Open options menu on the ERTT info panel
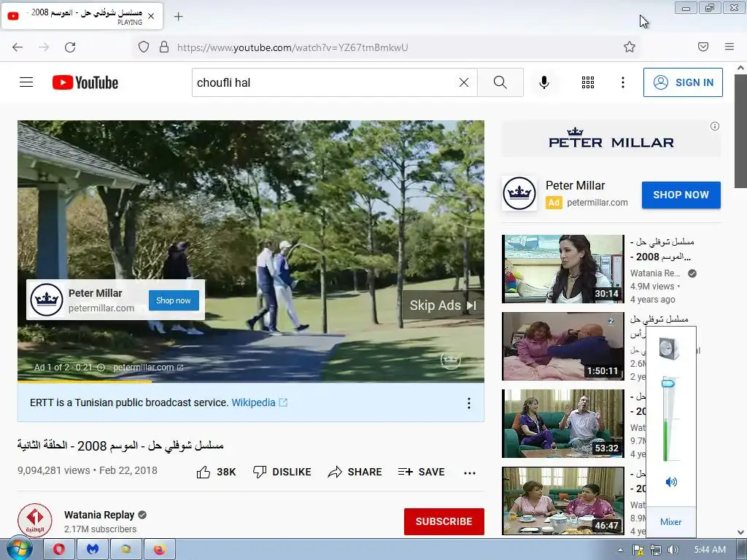Screen dimensions: 747x560 [469, 403]
